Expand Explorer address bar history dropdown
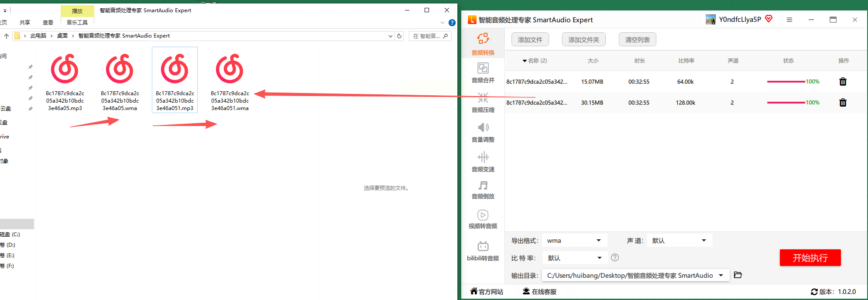Viewport: 868px width, 300px height. 390,36
